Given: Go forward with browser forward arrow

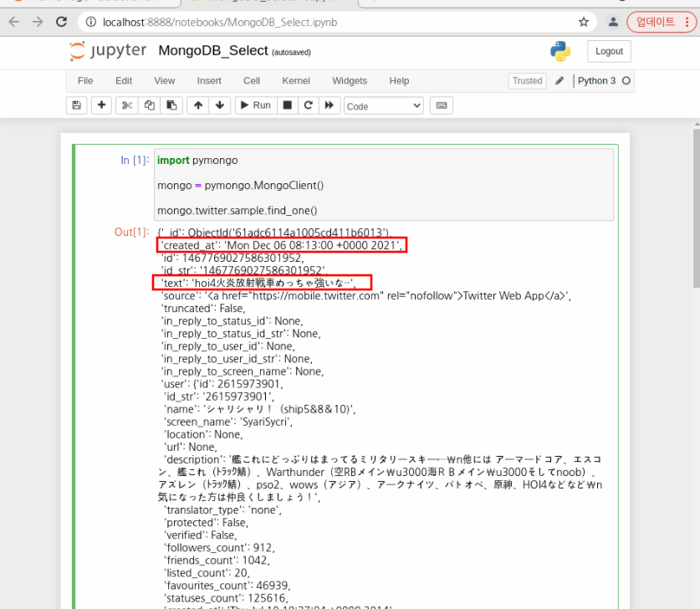Looking at the screenshot, I should pyautogui.click(x=38, y=22).
